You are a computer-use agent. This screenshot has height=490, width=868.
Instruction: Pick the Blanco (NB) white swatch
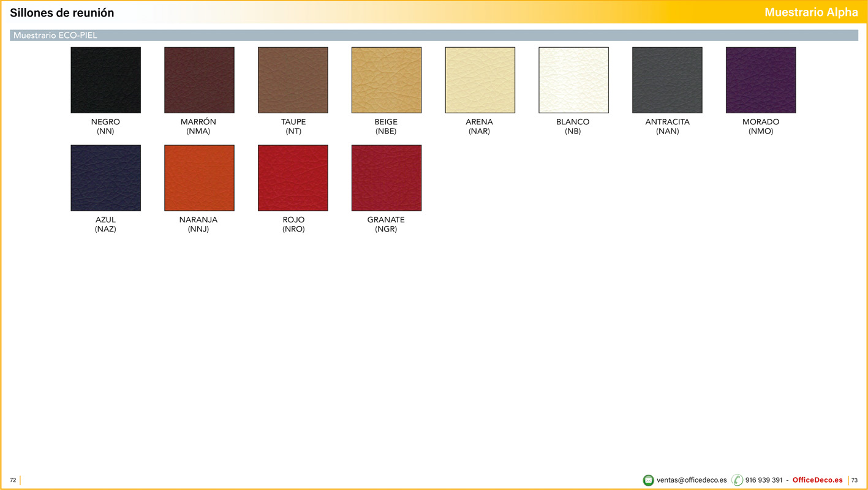click(x=573, y=80)
